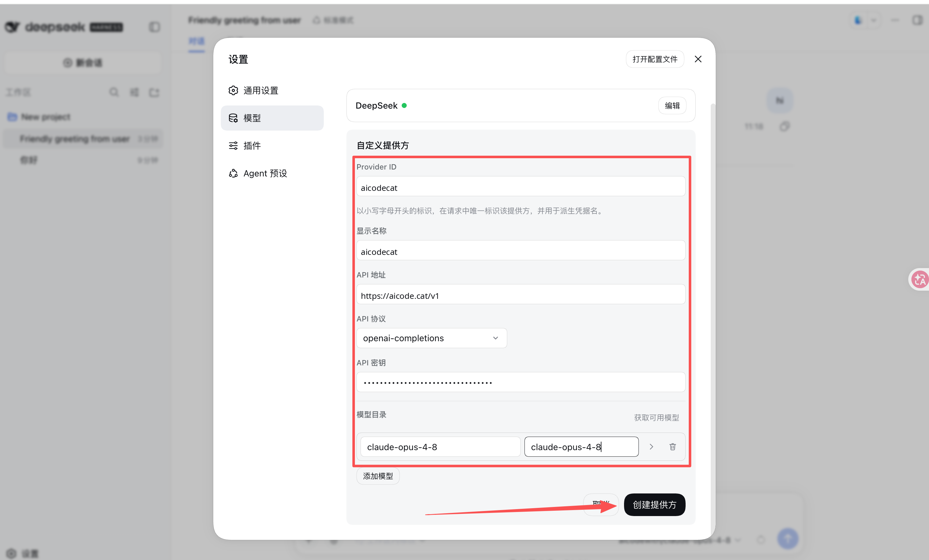This screenshot has height=560, width=929.
Task: Click the sliders icon beside 插件
Action: pyautogui.click(x=233, y=145)
